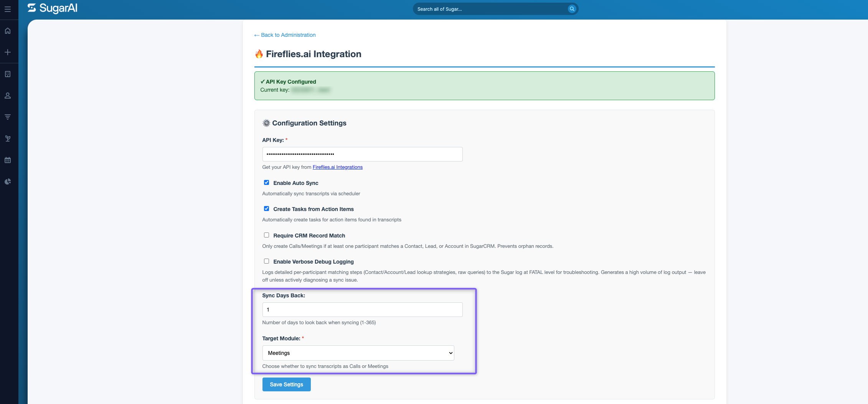Click 'Number of days to look back' hint
Screen dimensions: 868x404
pos(319,323)
